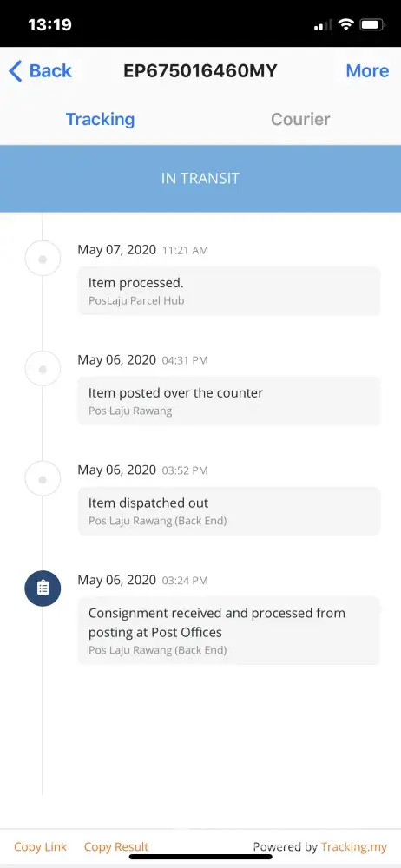Tap the Wi-Fi status icon
401x868 pixels.
[346, 24]
